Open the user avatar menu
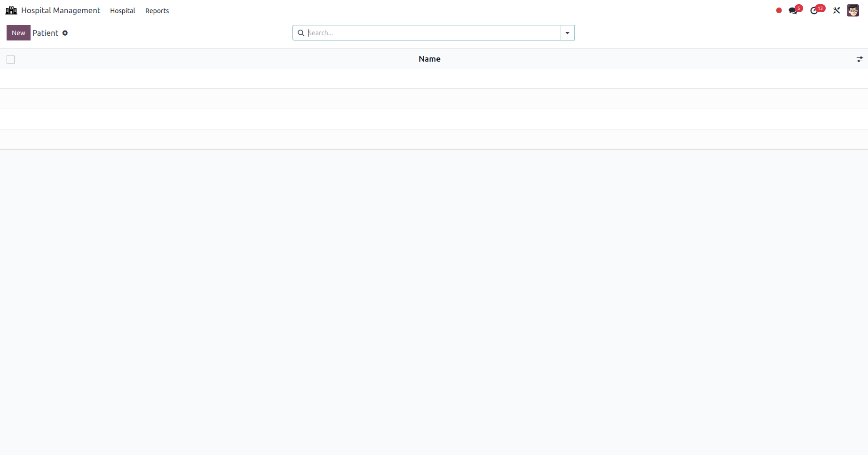 point(853,10)
